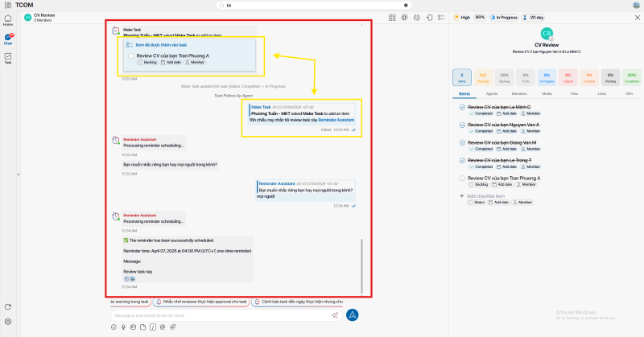644x337 pixels.
Task: Open Status chip under Add checklist item
Action: (477, 203)
